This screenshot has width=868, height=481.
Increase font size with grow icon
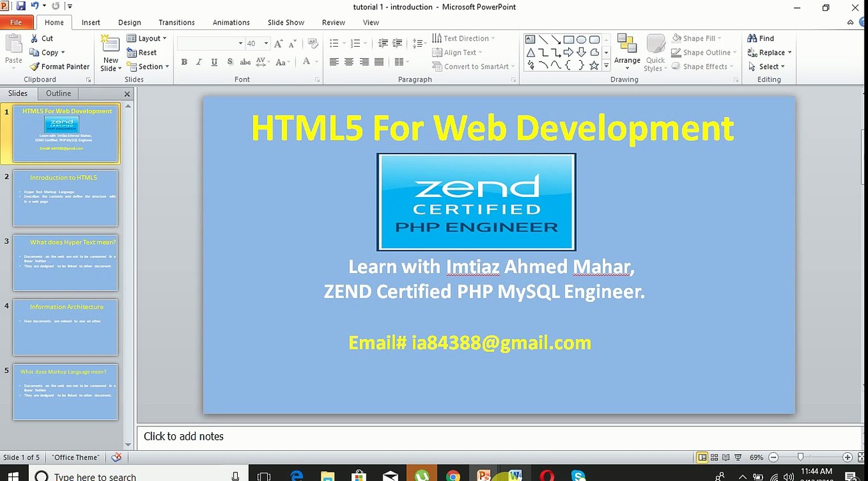278,43
